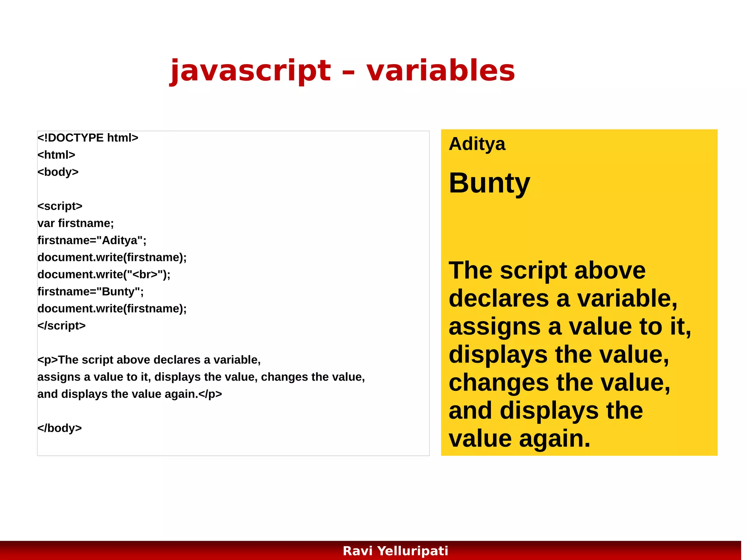Click 'Bunty' in the yellow output box
Image resolution: width=747 pixels, height=560 pixels.
tap(489, 183)
